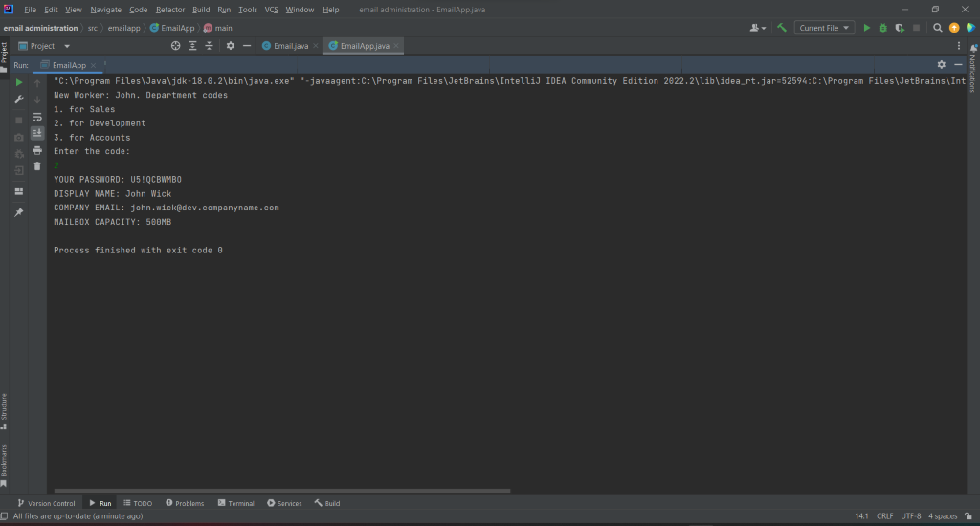Open the File menu
The height and width of the screenshot is (526, 980).
pyautogui.click(x=30, y=10)
